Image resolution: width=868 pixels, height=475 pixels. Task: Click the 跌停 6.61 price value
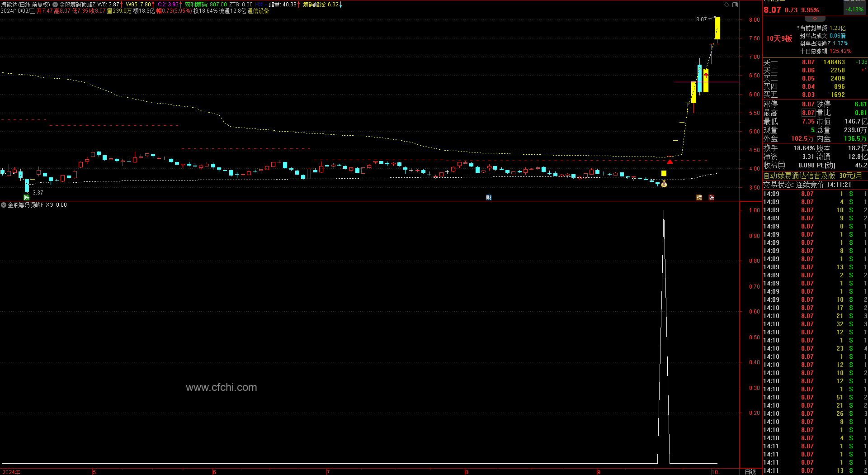(861, 104)
